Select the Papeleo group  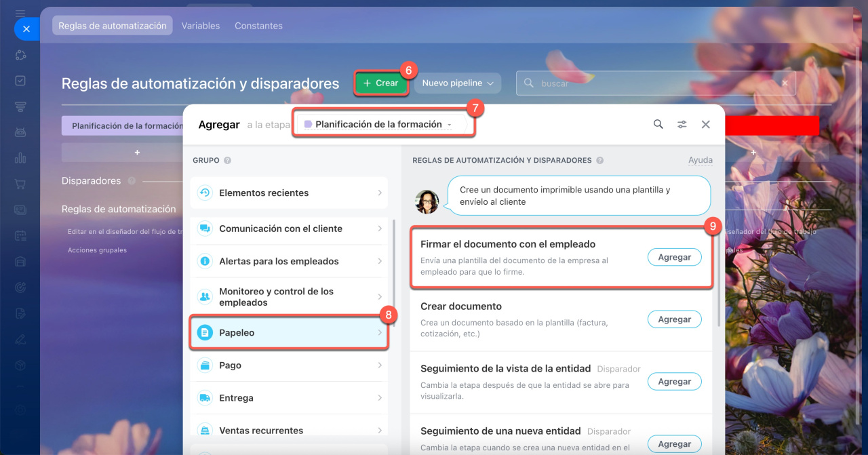coord(289,332)
